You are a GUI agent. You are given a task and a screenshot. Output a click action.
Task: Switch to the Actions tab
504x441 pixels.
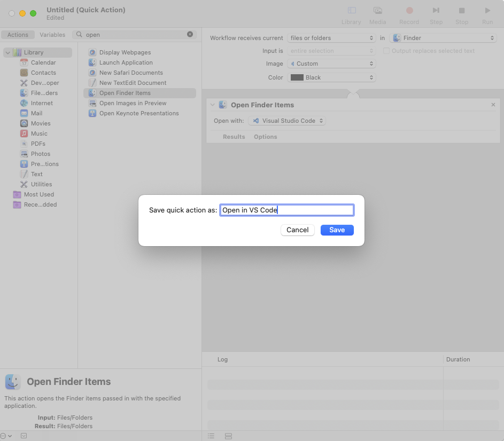click(x=18, y=35)
